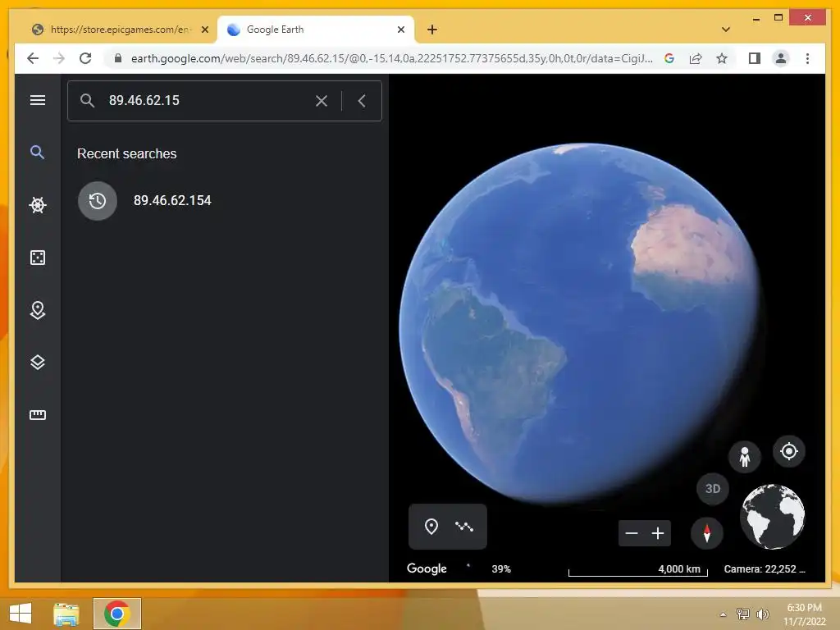Click the network tray icon
This screenshot has width=840, height=630.
pos(742,614)
